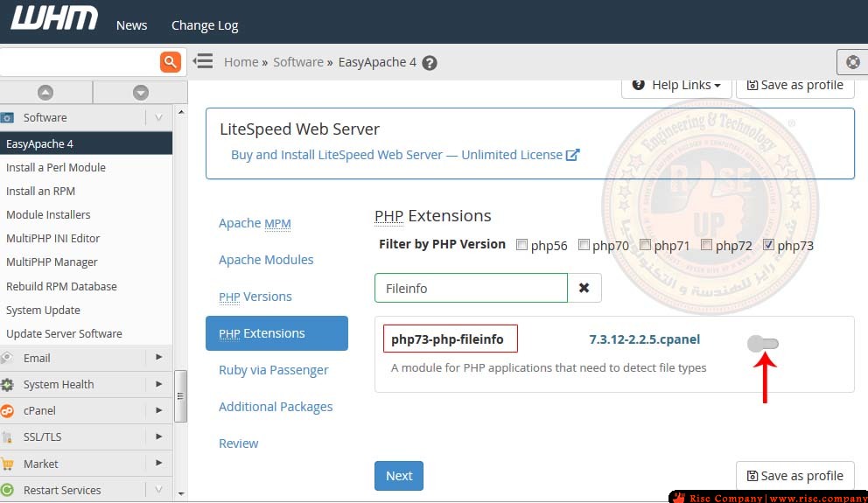Image resolution: width=868 pixels, height=503 pixels.
Task: Switch to Ruby via Passenger tab
Action: (274, 370)
